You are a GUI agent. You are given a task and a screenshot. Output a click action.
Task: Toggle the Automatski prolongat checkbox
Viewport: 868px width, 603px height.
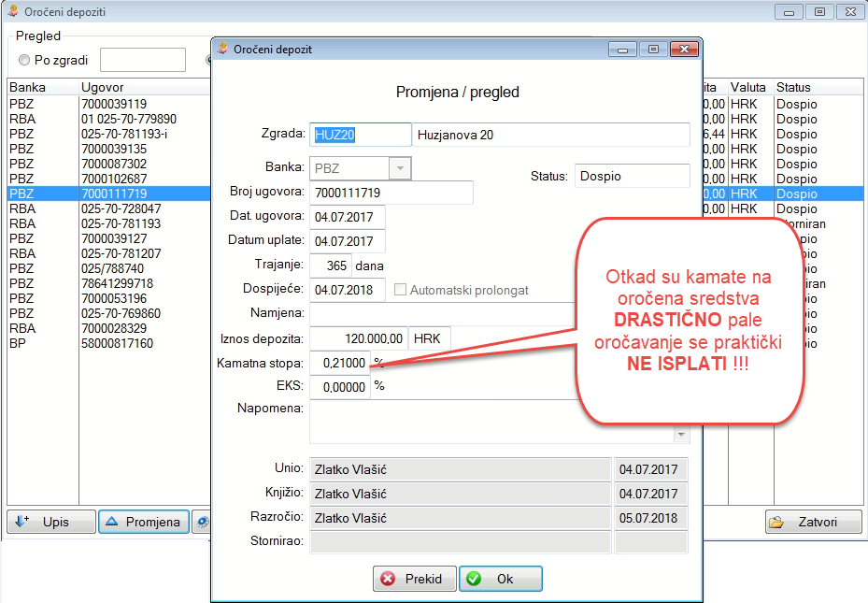click(x=401, y=290)
